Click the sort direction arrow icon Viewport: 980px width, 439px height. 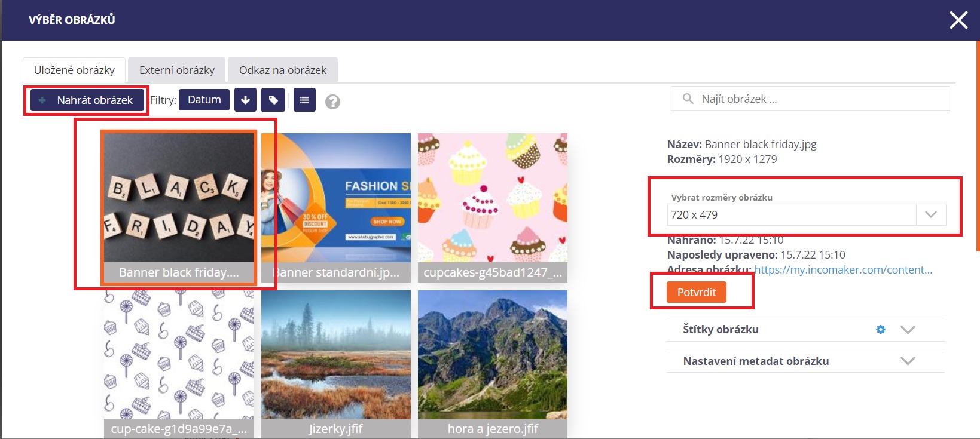pyautogui.click(x=245, y=100)
